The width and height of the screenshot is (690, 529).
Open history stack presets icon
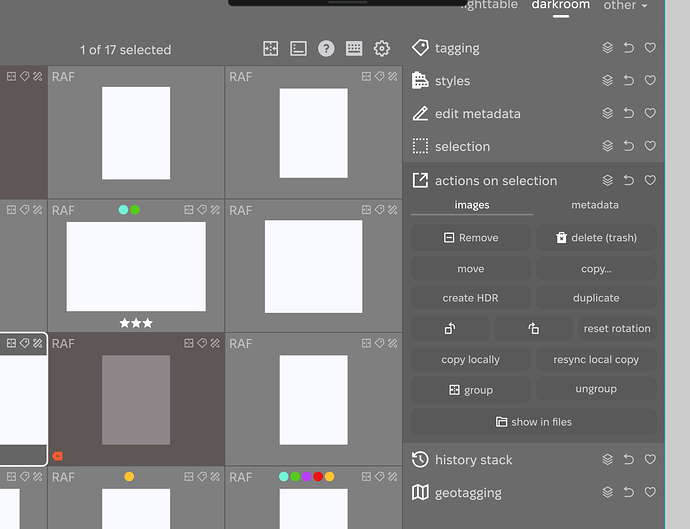[607, 459]
